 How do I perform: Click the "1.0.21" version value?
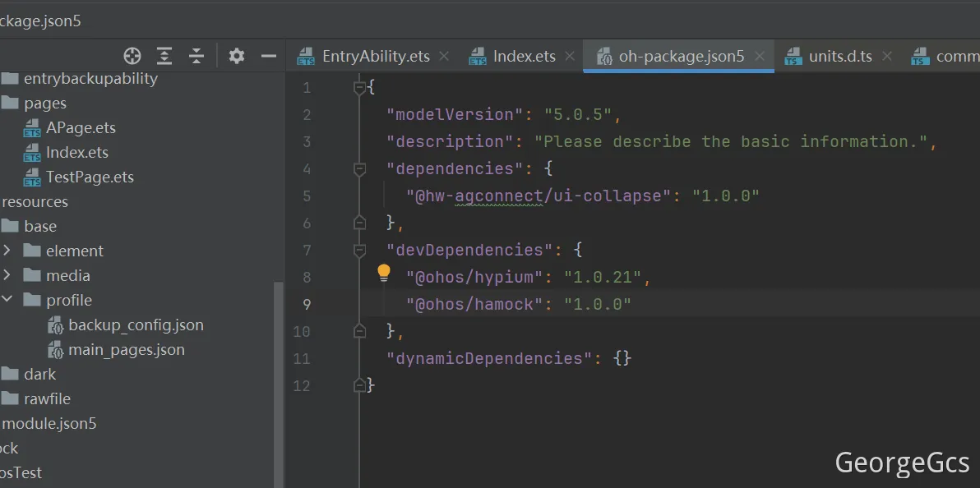[x=603, y=277]
